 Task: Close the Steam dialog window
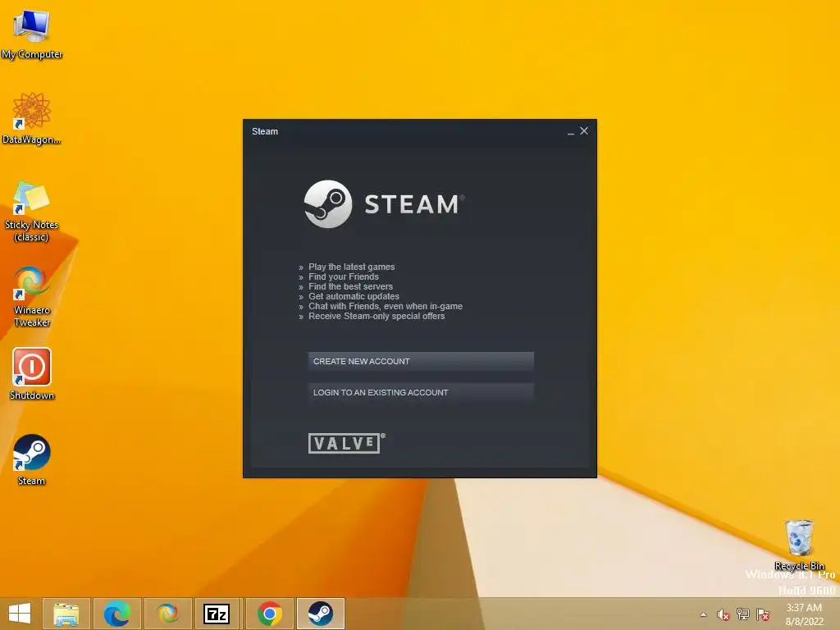[x=584, y=130]
